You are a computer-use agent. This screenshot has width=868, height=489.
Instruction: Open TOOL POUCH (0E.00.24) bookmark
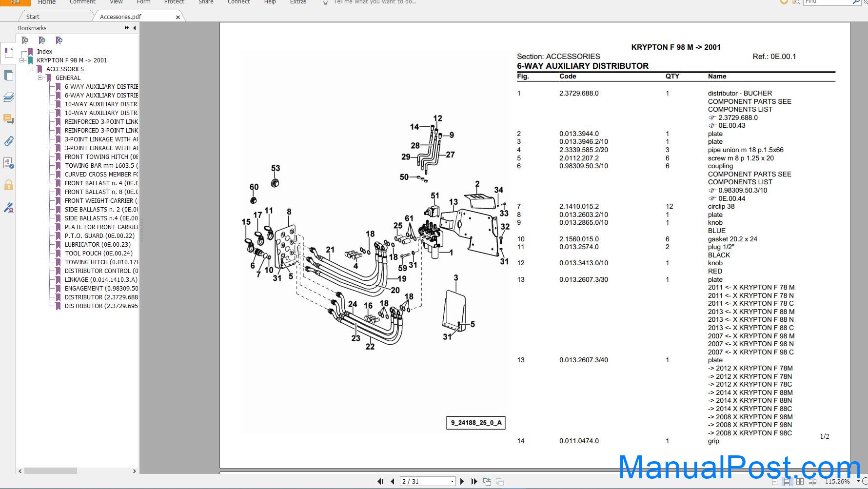coord(99,254)
